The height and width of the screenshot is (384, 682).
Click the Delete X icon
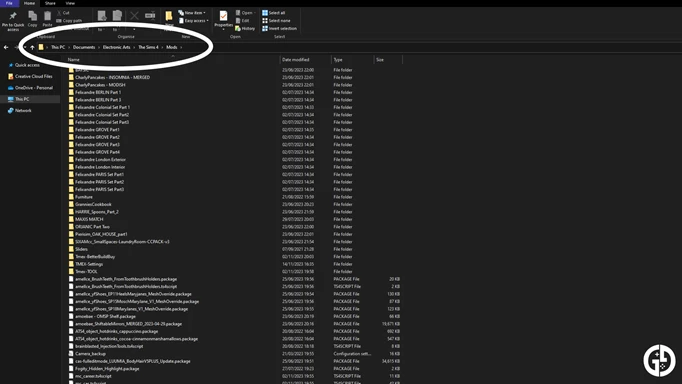coord(134,16)
